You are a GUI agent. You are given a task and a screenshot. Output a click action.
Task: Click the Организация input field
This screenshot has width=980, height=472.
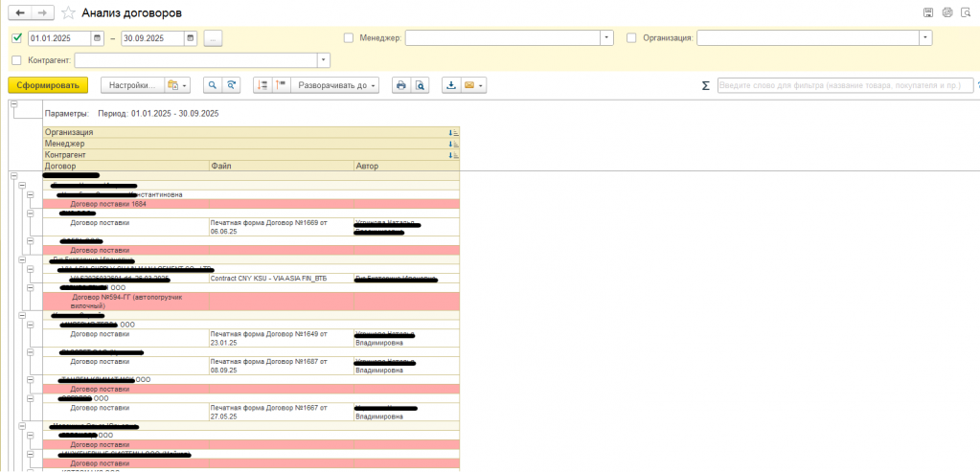point(809,38)
